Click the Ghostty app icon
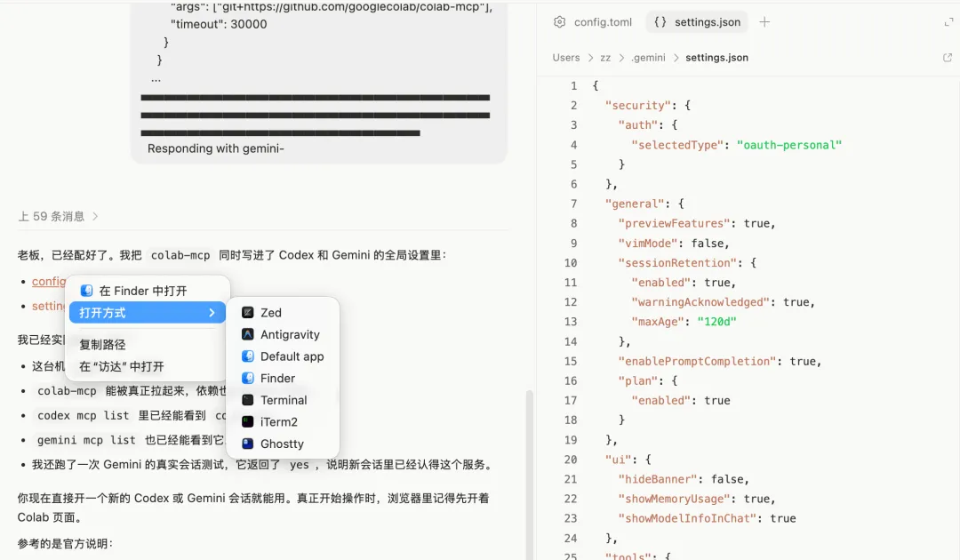This screenshot has width=960, height=560. pos(247,444)
